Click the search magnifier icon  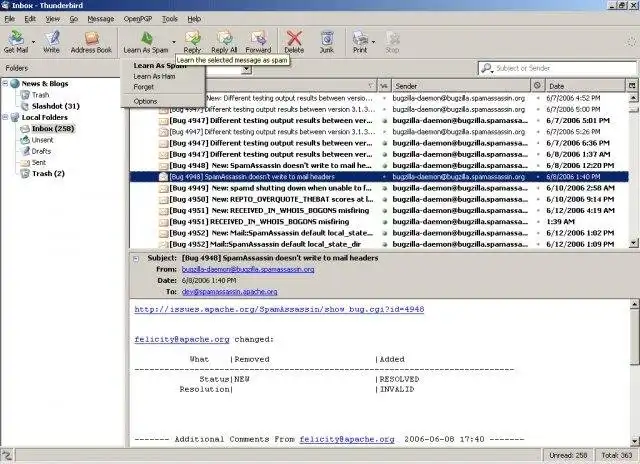(x=487, y=68)
